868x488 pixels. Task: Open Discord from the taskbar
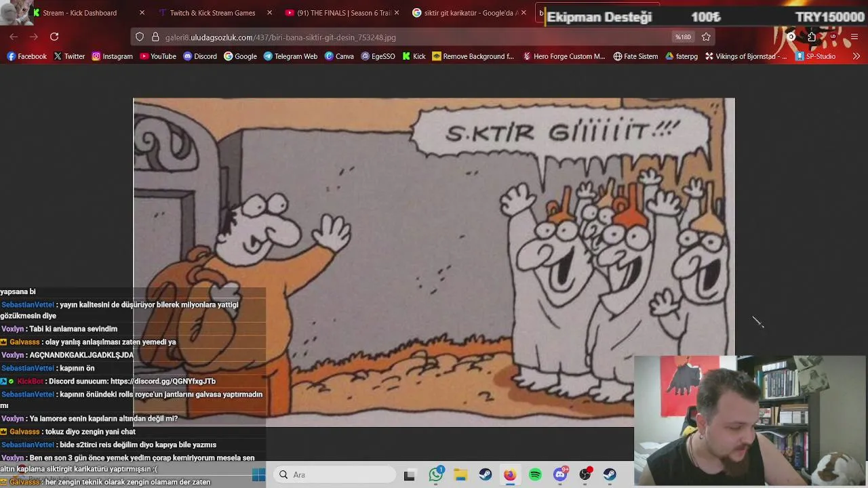pyautogui.click(x=560, y=475)
